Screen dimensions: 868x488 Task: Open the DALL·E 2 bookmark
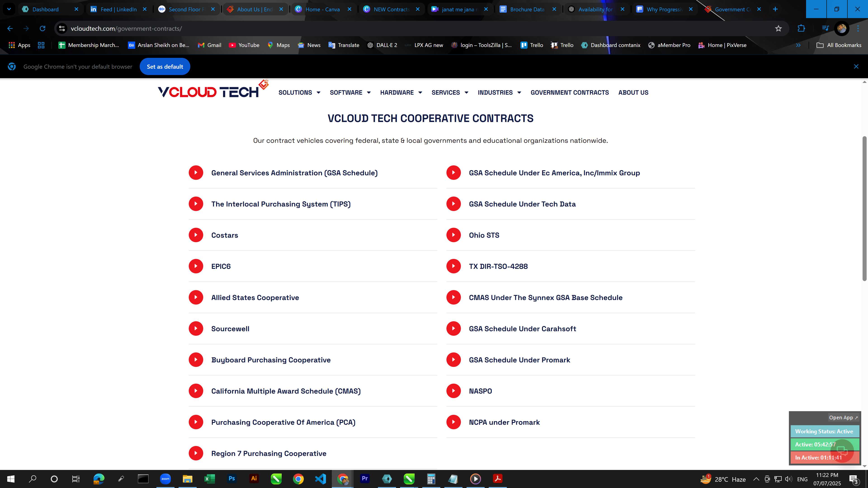[x=382, y=45]
